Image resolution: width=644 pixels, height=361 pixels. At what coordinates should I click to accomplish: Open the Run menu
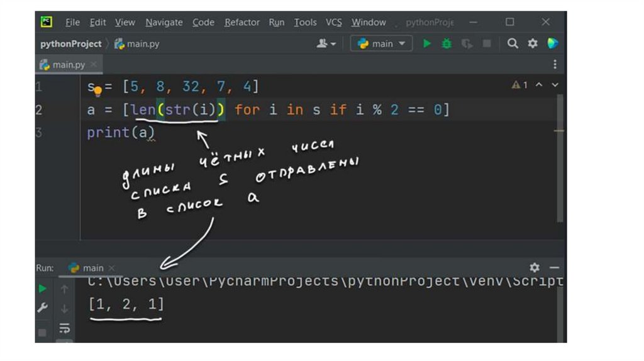click(277, 22)
